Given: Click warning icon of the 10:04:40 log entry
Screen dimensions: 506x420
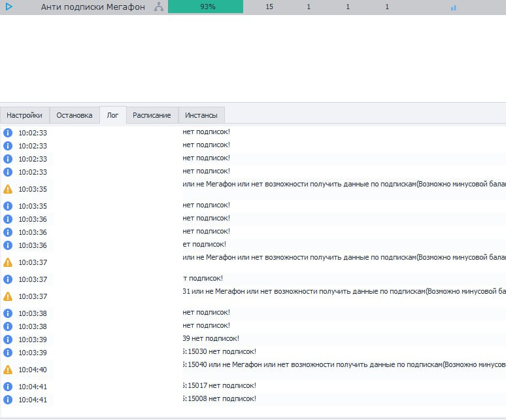Looking at the screenshot, I should tap(8, 370).
